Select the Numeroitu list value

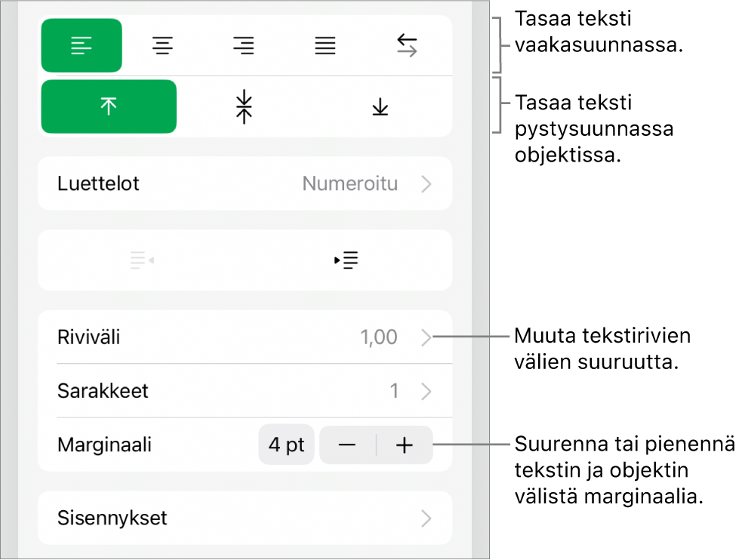tap(349, 183)
